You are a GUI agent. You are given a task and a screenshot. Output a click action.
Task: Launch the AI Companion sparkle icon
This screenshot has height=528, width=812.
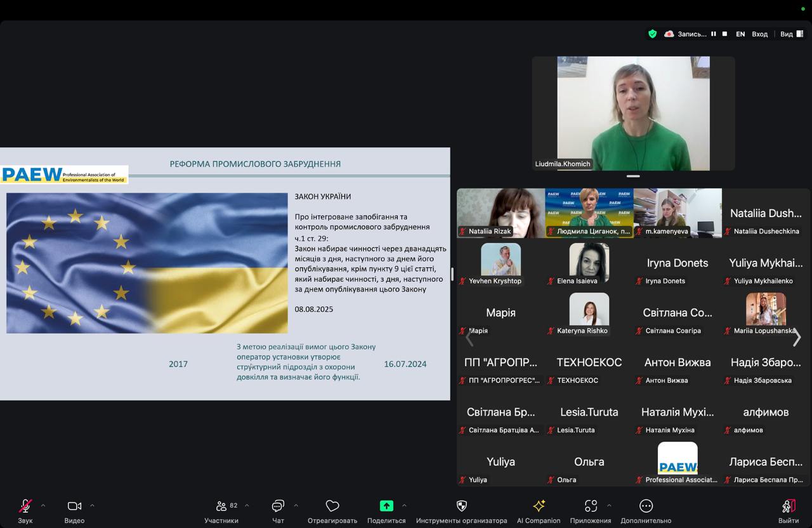pyautogui.click(x=539, y=506)
